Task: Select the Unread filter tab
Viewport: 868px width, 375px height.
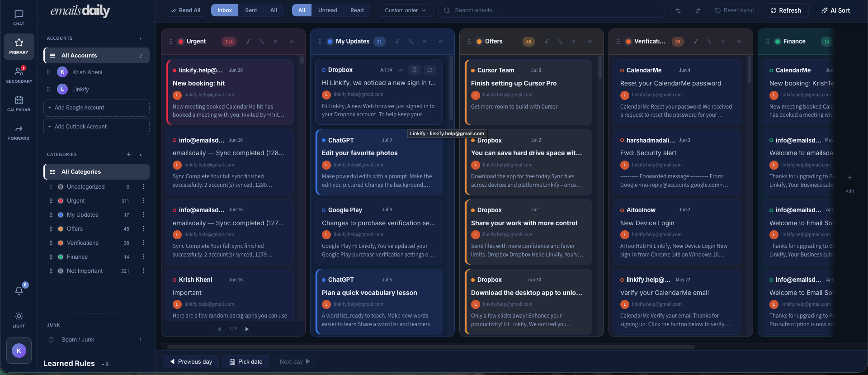Action: (328, 10)
